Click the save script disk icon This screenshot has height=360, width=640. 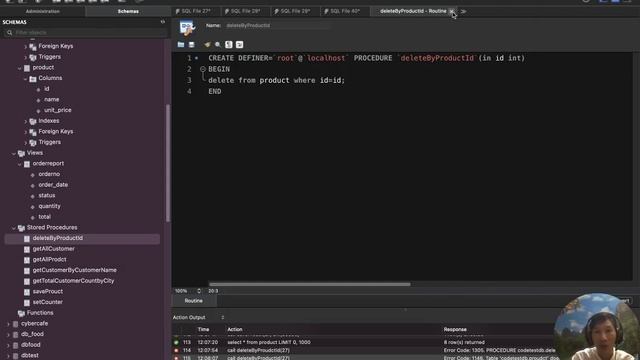point(191,44)
